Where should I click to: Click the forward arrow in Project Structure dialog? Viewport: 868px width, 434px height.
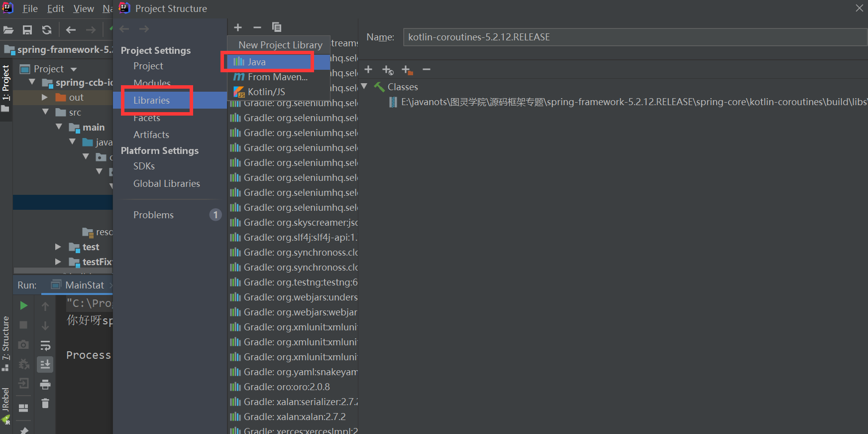[x=144, y=29]
